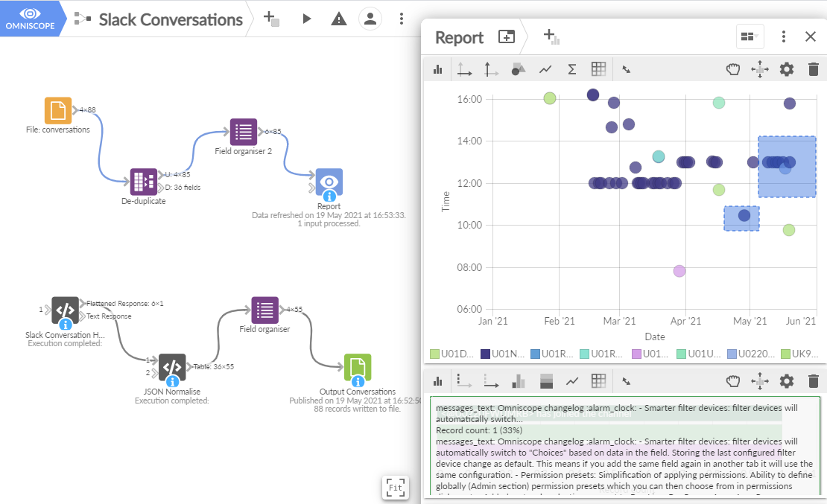Add a new tab to Report
The height and width of the screenshot is (504, 827).
507,36
